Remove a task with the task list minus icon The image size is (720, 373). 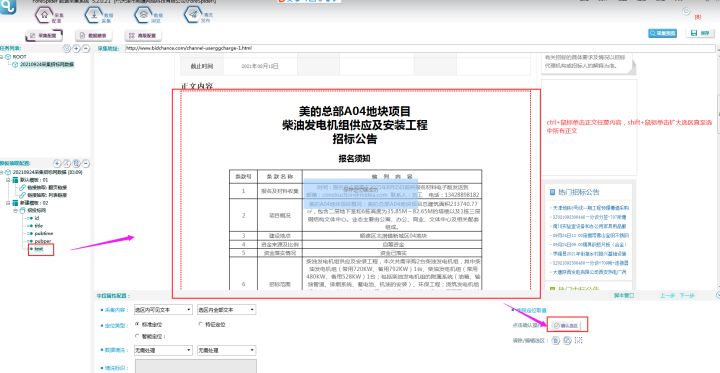pos(85,48)
